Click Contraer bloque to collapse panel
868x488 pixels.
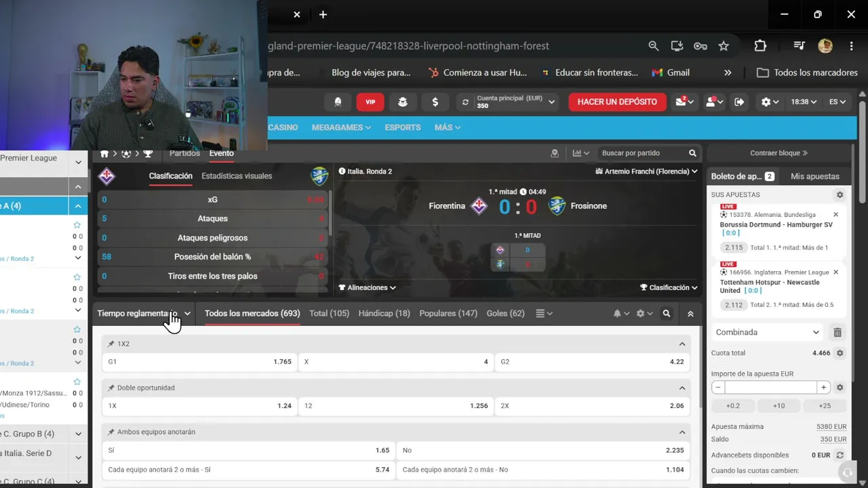(778, 153)
